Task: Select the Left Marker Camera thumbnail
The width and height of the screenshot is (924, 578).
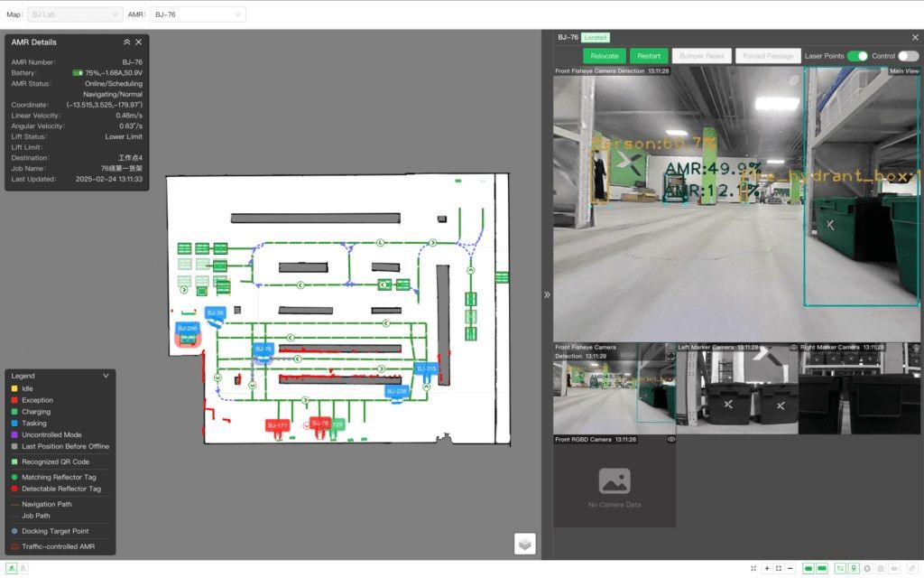Action: 736,388
